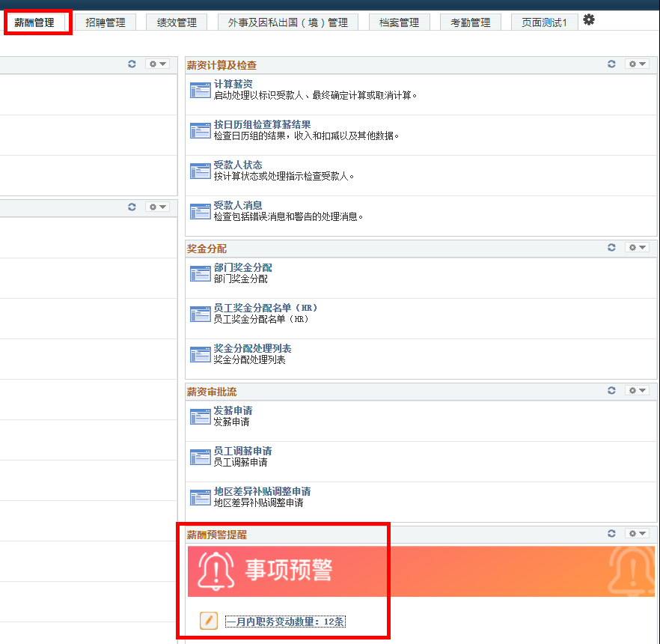Click the 薪酬预警提醒 panel title
The width and height of the screenshot is (660, 644).
coord(217,535)
